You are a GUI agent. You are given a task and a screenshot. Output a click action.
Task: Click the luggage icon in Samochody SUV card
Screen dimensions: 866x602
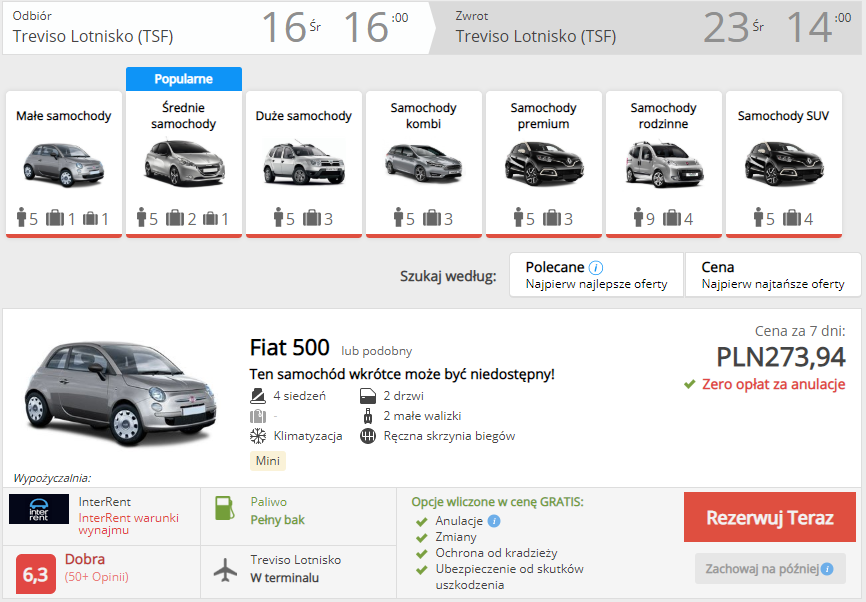(x=792, y=218)
